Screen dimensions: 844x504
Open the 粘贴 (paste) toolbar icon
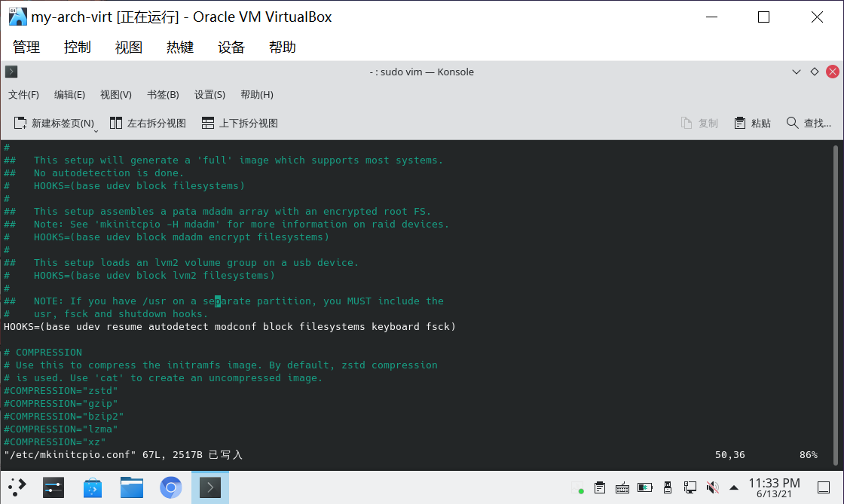[x=752, y=123]
